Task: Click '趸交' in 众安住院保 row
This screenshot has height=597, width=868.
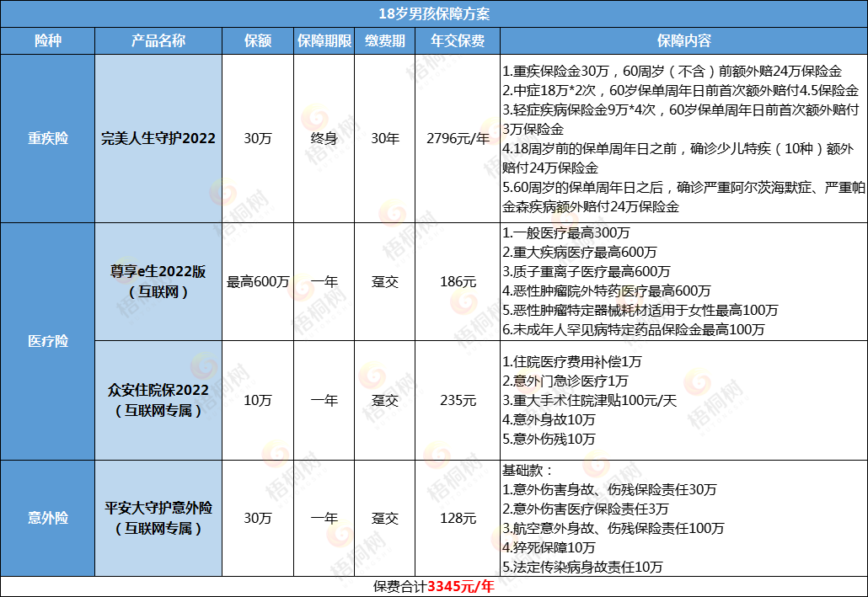Action: [x=385, y=400]
